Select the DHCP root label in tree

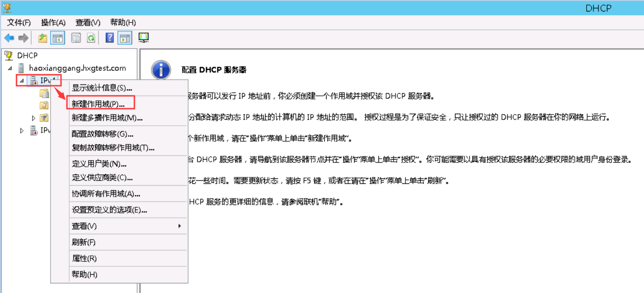[x=28, y=55]
